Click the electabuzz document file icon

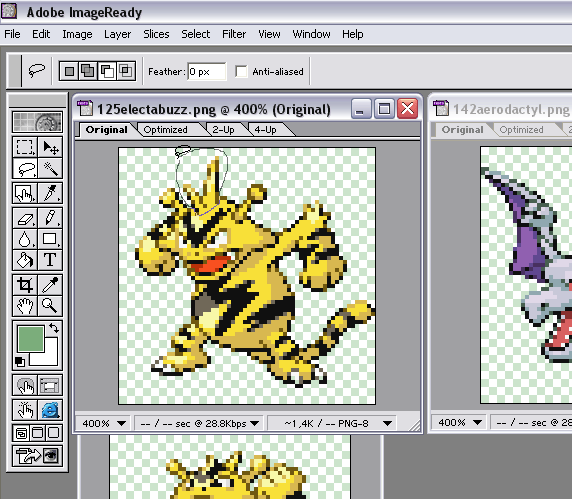(85, 108)
